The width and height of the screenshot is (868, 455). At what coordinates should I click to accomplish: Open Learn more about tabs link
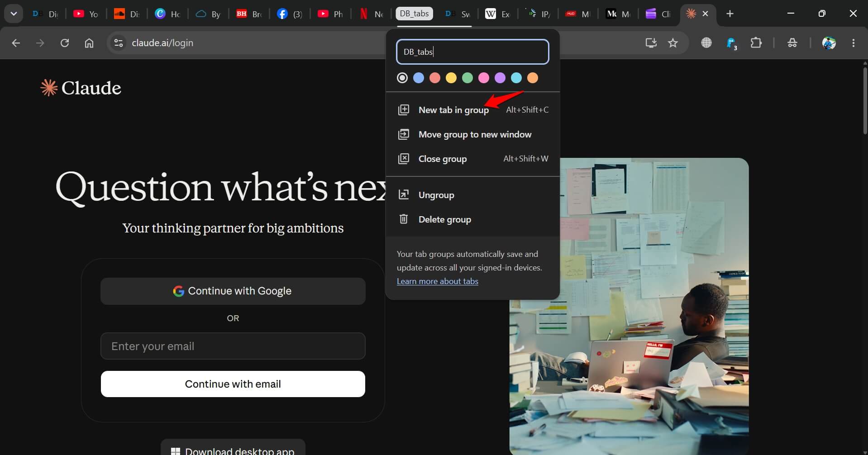pos(437,281)
